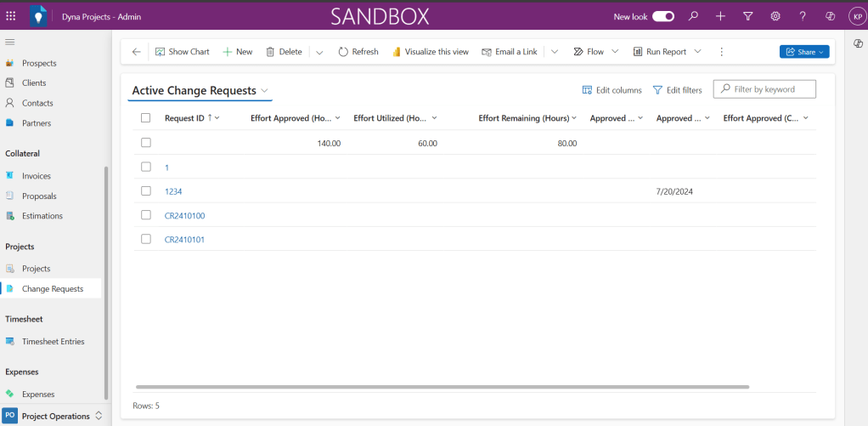Click the search magnifier icon in header
The height and width of the screenshot is (426, 868).
694,16
